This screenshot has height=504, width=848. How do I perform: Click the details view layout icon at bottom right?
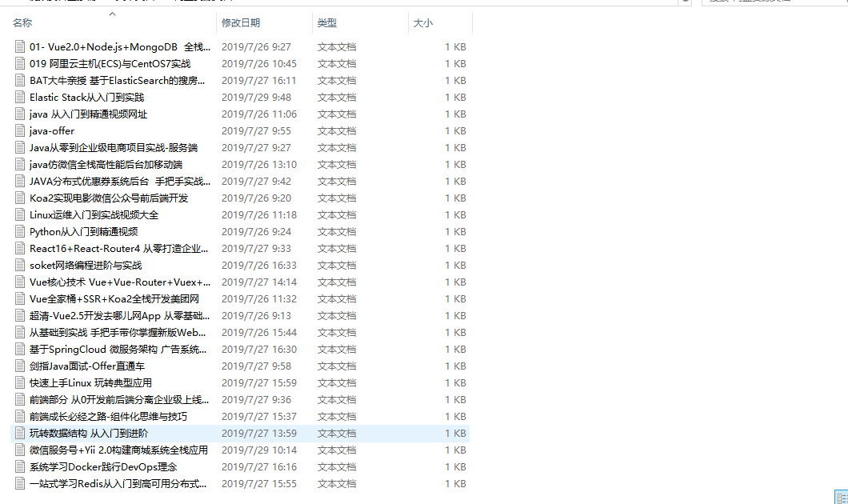pos(842,498)
